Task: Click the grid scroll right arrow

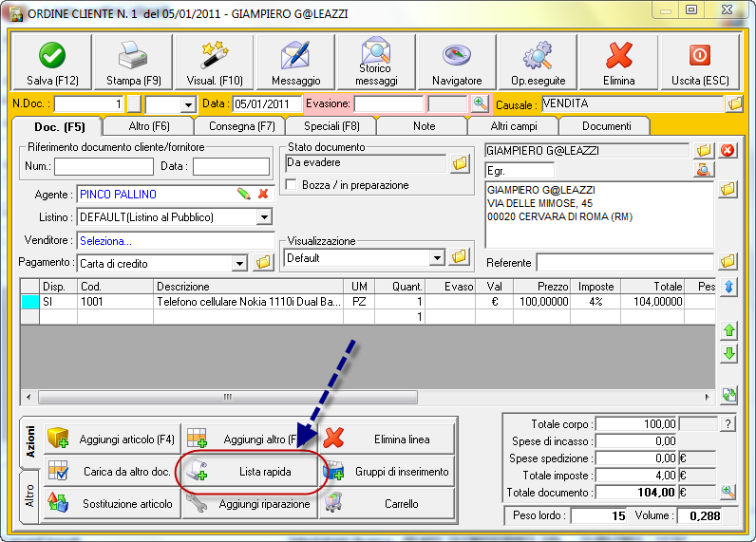Action: pos(707,397)
